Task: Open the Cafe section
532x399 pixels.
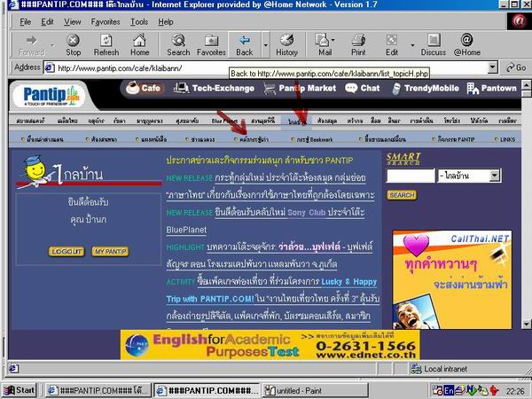Action: tap(144, 88)
